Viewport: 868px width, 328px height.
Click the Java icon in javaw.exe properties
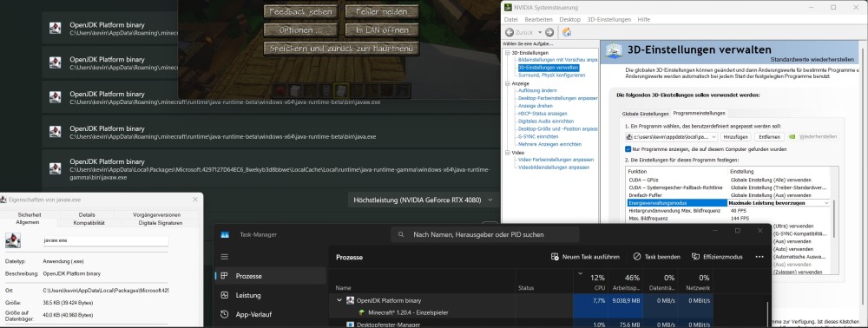coord(13,240)
